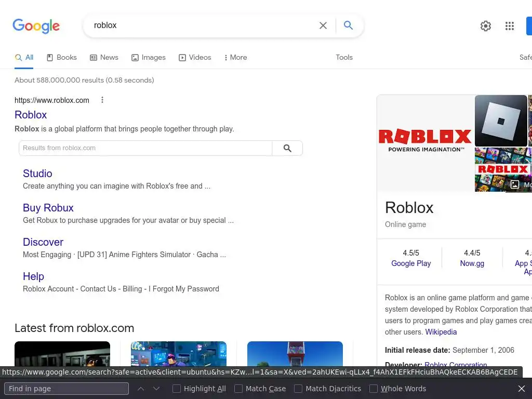532x399 pixels.
Task: Switch to the Books tab
Action: coord(62,57)
